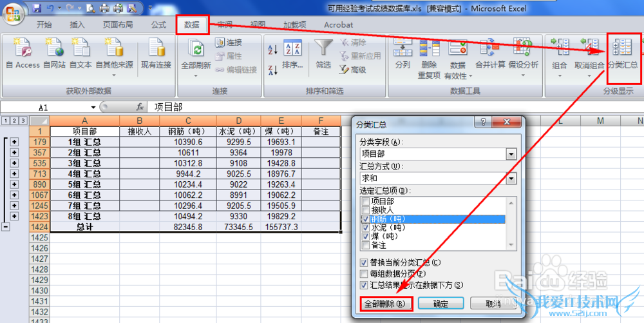Collapse the 总计 outline level

(5, 227)
